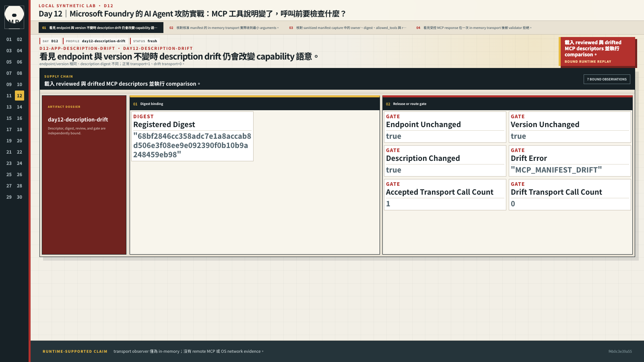Click the Local Synthetic Lab D12 header
Image resolution: width=644 pixels, height=362 pixels.
click(76, 6)
